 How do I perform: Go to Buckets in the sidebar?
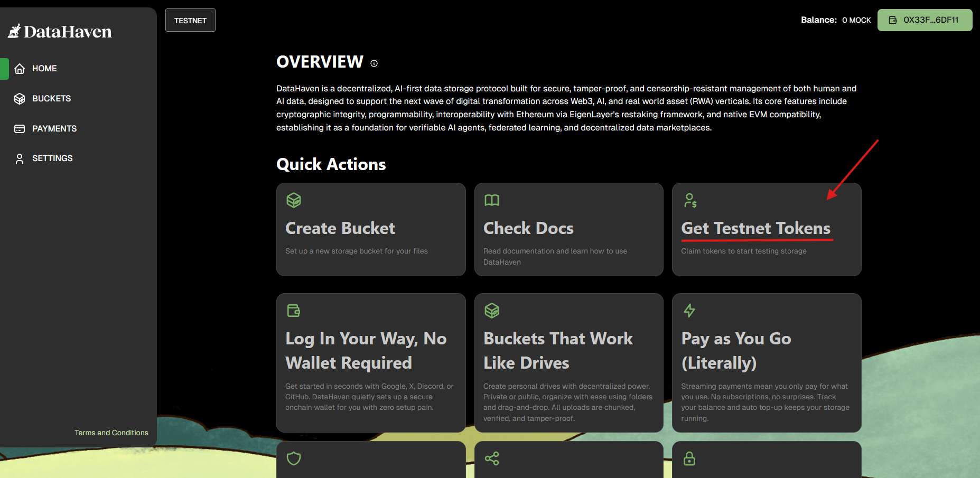51,99
